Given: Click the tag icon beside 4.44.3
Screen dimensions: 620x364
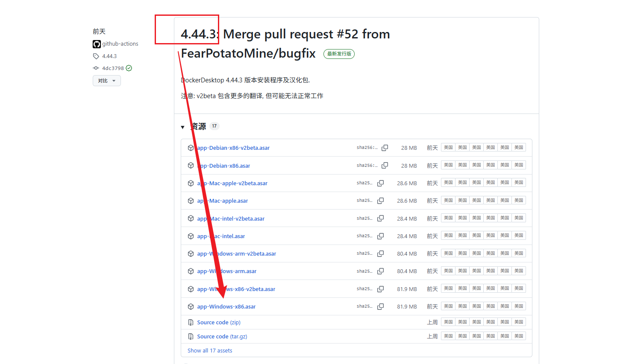Looking at the screenshot, I should coord(96,56).
